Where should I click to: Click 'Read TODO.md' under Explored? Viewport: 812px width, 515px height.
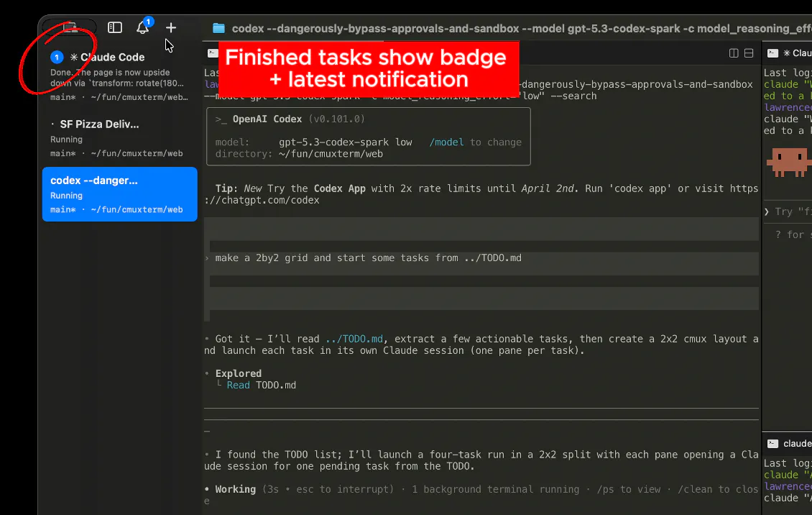[262, 385]
